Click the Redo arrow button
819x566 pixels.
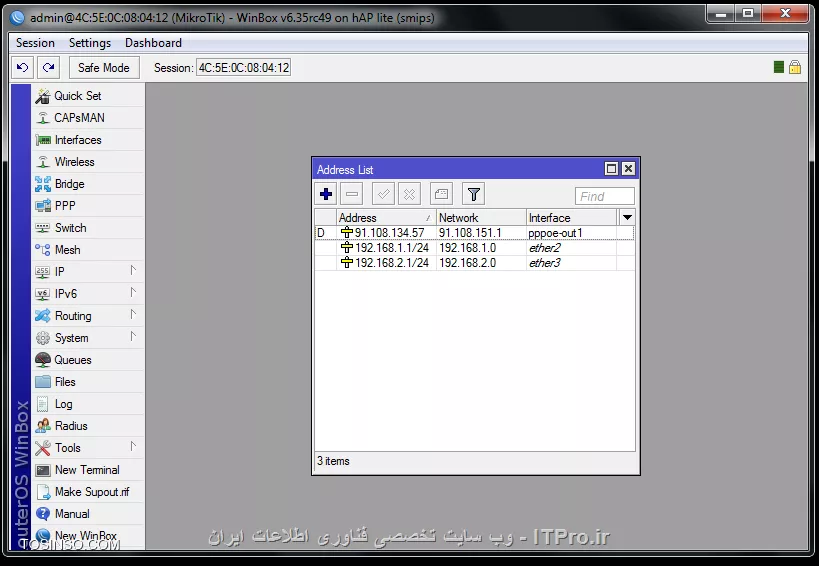(49, 67)
